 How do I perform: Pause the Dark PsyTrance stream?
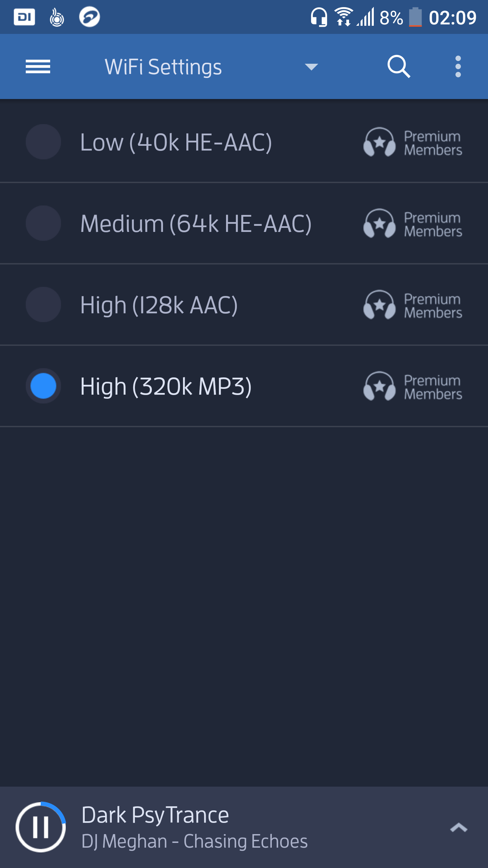(x=41, y=827)
